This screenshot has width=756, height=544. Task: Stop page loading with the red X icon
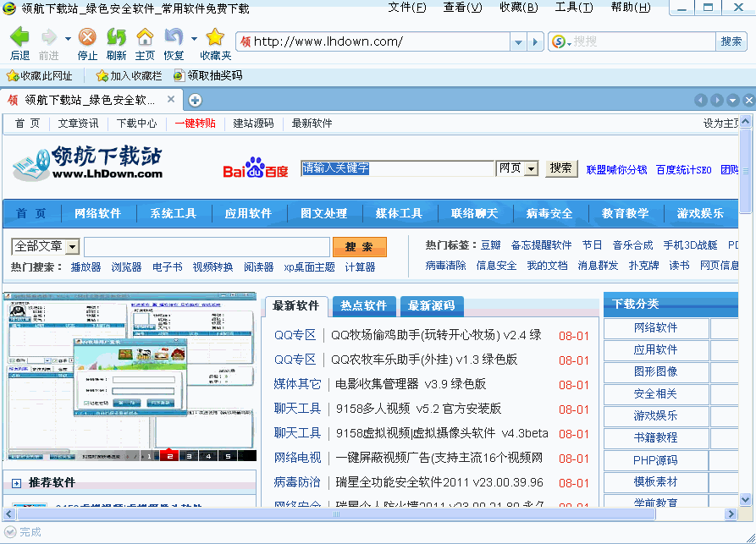click(87, 37)
